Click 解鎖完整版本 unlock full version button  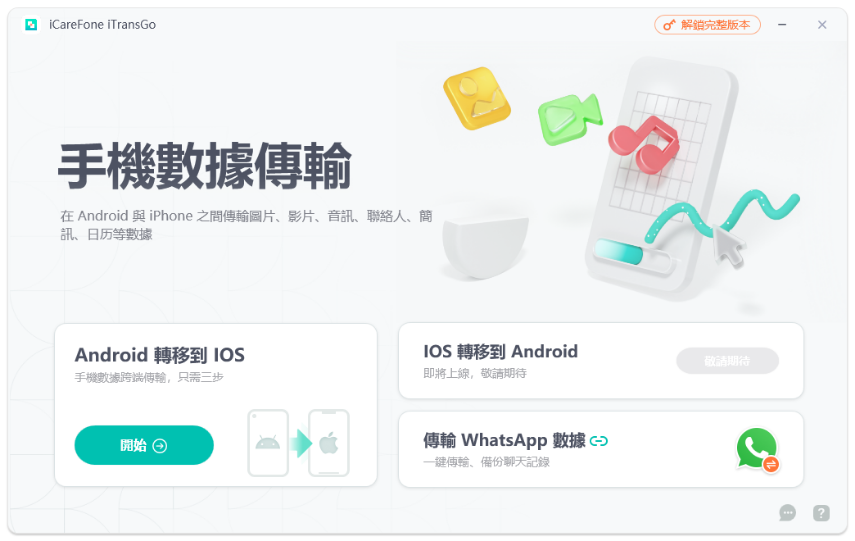[707, 25]
